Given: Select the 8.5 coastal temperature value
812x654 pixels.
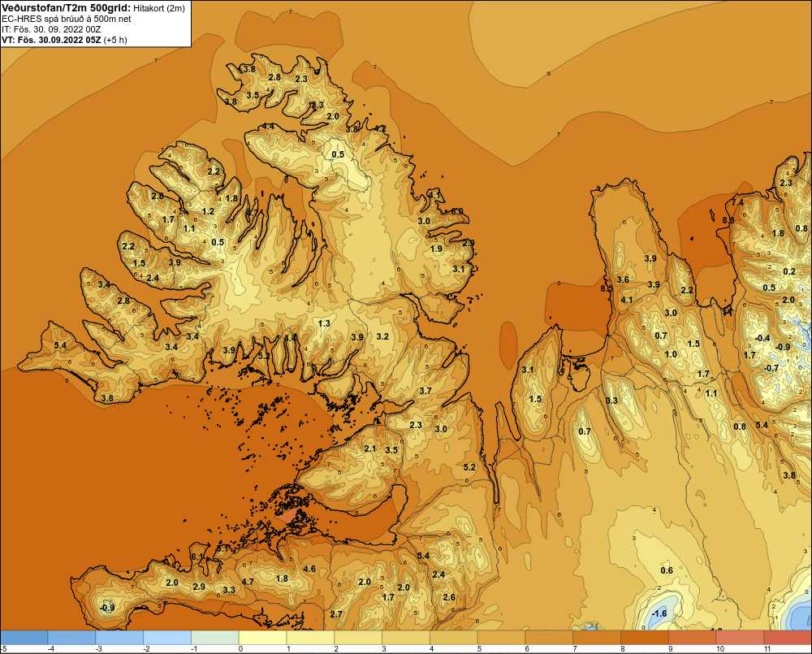Looking at the screenshot, I should (607, 288).
